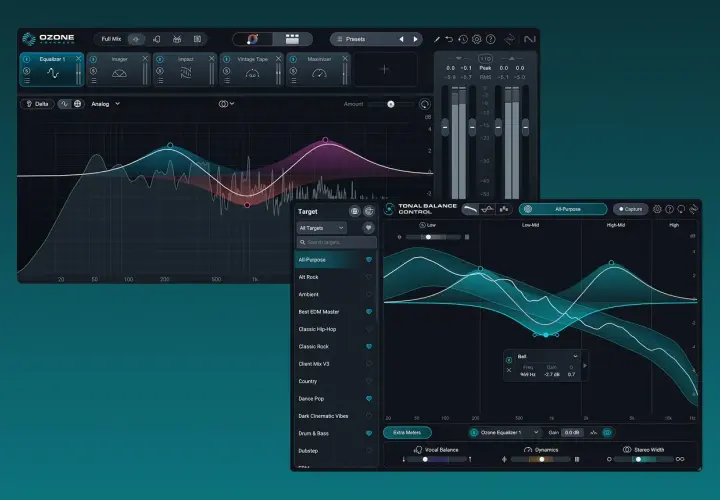This screenshot has width=720, height=500.
Task: Click the All-Purpose target selector button
Action: (563, 209)
